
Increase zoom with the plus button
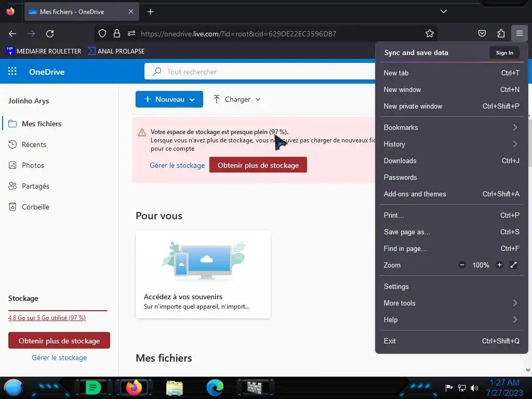click(x=499, y=265)
